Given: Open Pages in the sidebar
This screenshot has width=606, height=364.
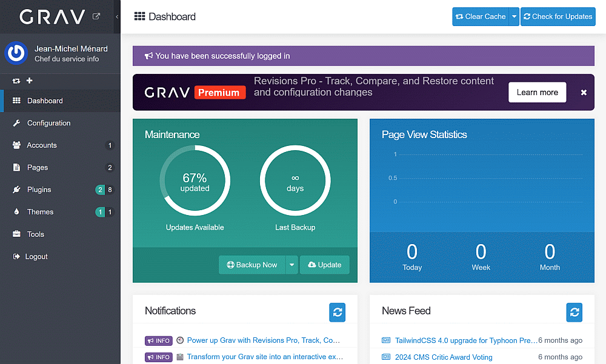Looking at the screenshot, I should (38, 168).
